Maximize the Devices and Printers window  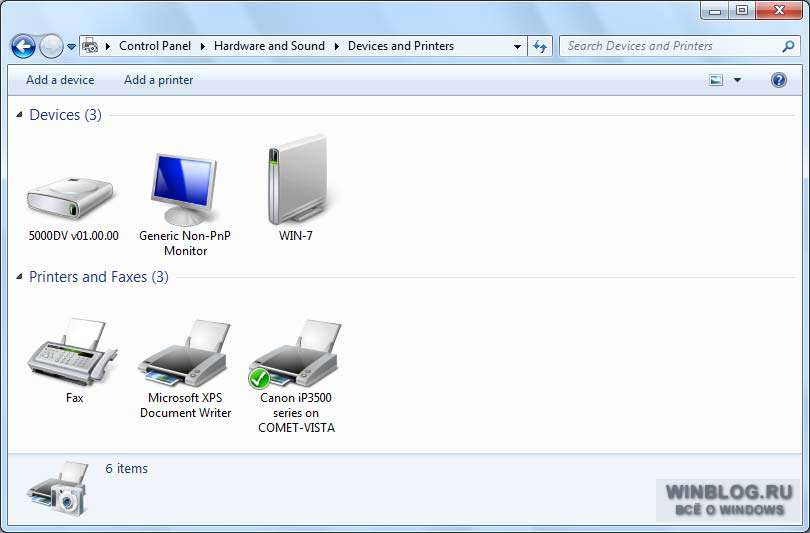tap(742, 10)
